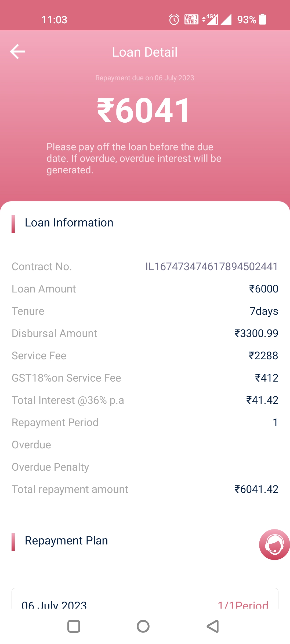The height and width of the screenshot is (644, 290).
Task: Tap the 4G signal strength icon
Action: pyautogui.click(x=211, y=20)
